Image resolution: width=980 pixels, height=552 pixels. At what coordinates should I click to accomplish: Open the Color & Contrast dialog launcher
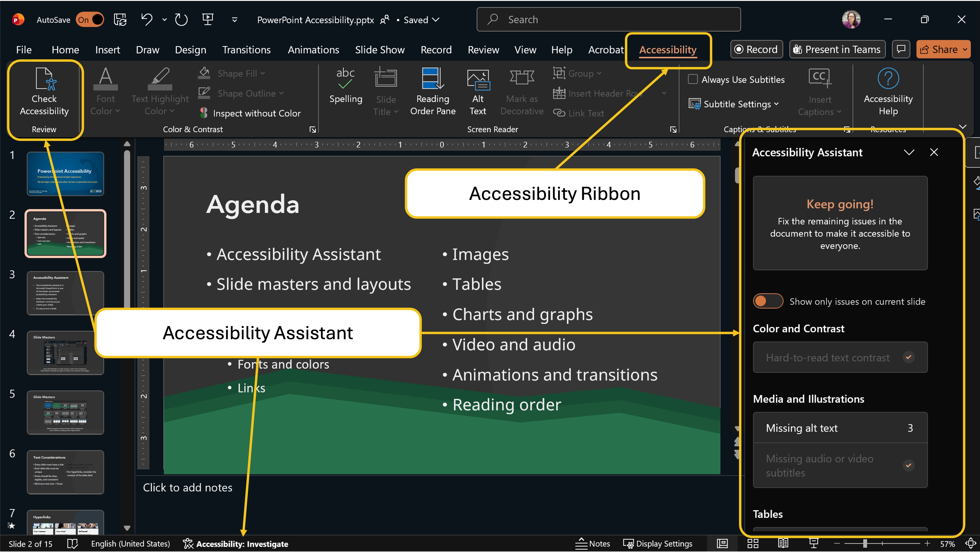click(312, 130)
